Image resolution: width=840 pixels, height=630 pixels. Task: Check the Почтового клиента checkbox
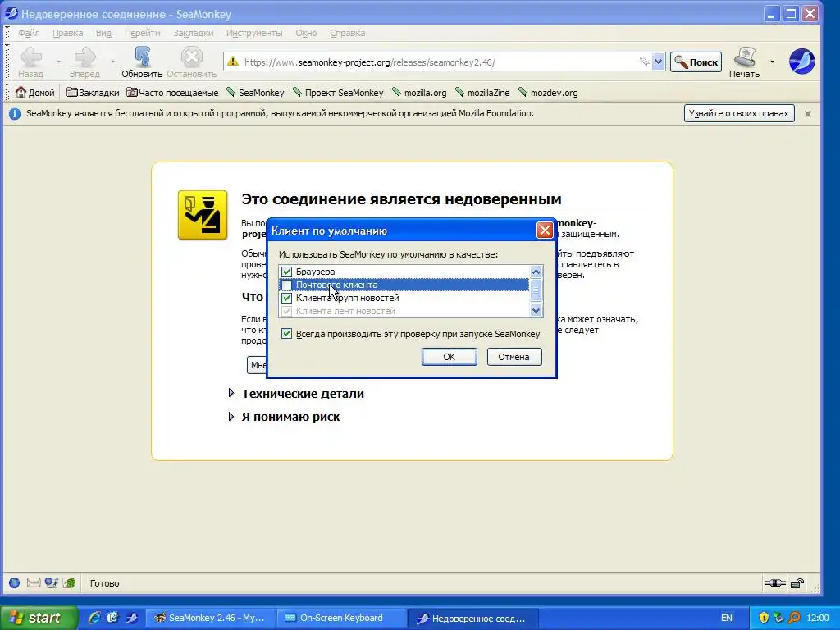[x=286, y=285]
